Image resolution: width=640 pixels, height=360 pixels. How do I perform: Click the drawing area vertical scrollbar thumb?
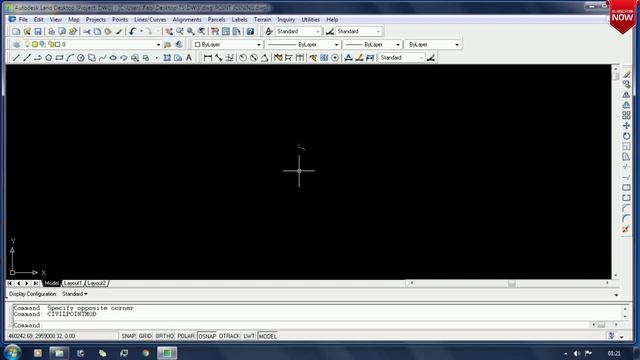616,76
